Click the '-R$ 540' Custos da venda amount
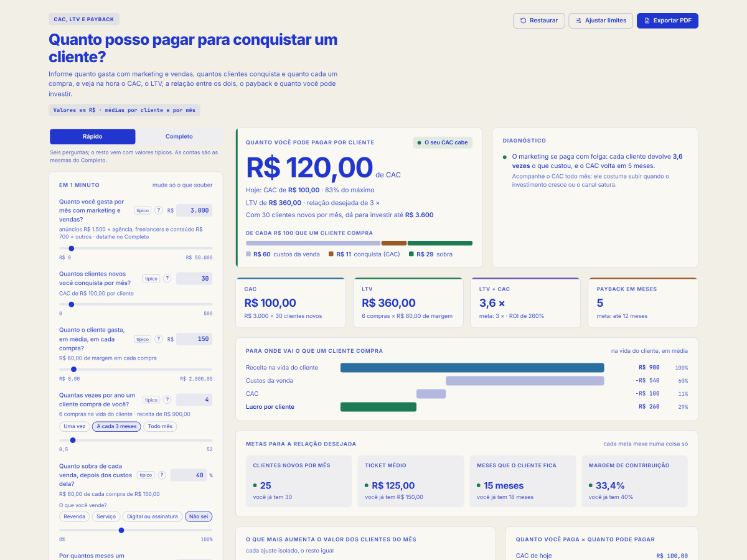Screen dimensions: 747x560 [647, 381]
